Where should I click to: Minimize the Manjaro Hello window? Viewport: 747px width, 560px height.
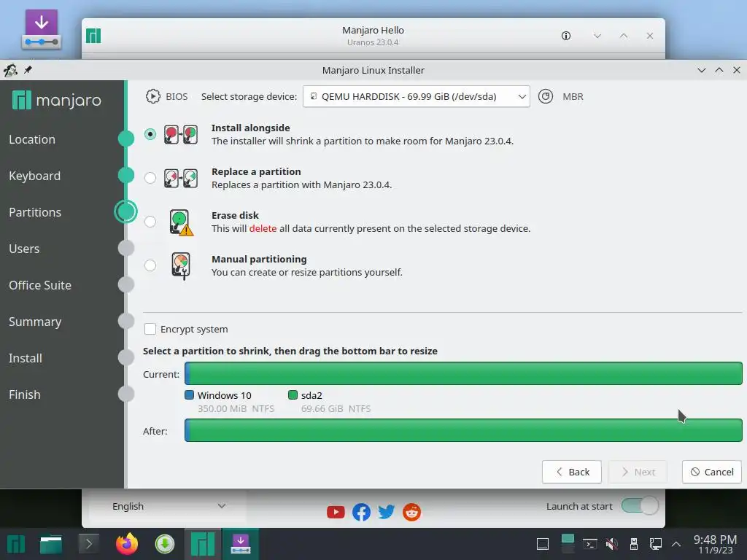[597, 36]
